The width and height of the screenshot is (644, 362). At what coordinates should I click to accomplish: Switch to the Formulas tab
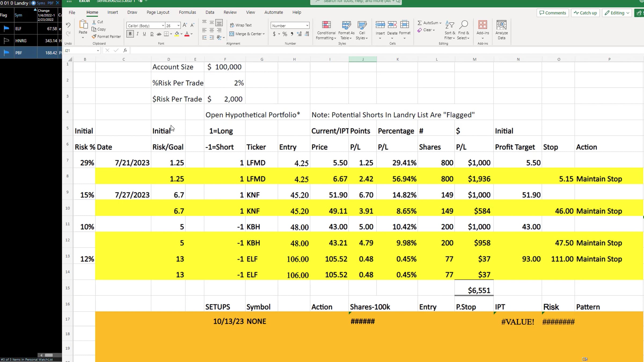point(187,12)
